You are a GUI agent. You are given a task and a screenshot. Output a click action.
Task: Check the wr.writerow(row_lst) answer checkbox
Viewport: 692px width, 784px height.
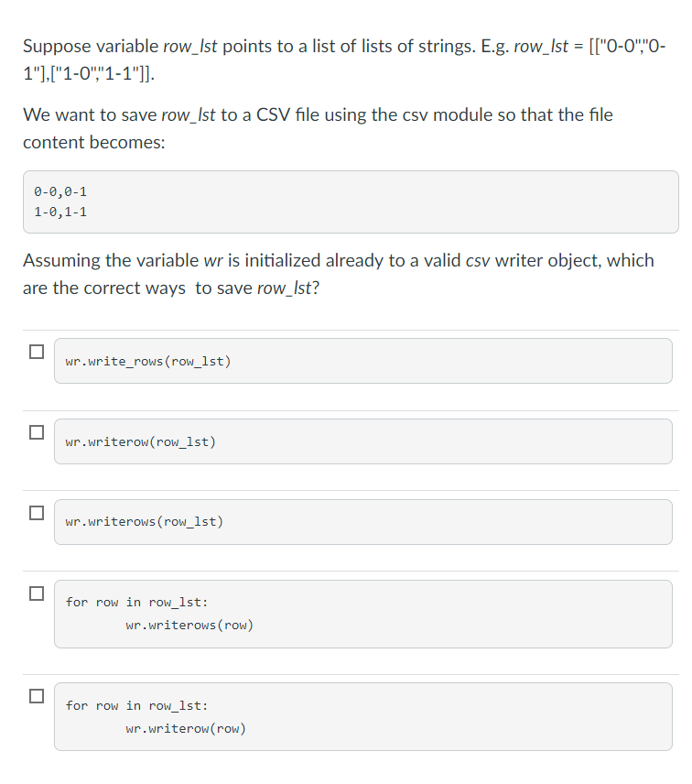tap(36, 430)
